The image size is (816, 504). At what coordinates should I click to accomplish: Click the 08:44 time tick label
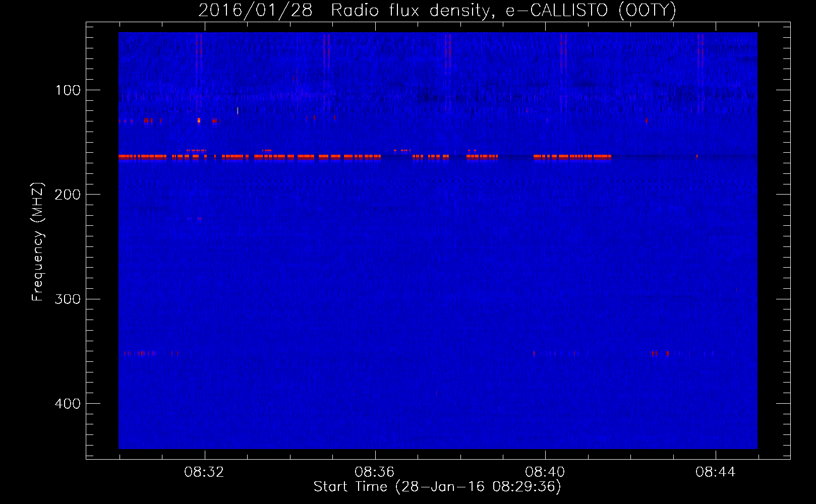(x=716, y=472)
